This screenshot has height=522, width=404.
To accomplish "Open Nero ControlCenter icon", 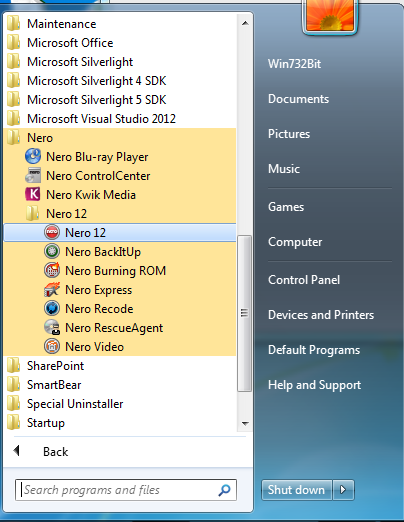I will pos(33,176).
